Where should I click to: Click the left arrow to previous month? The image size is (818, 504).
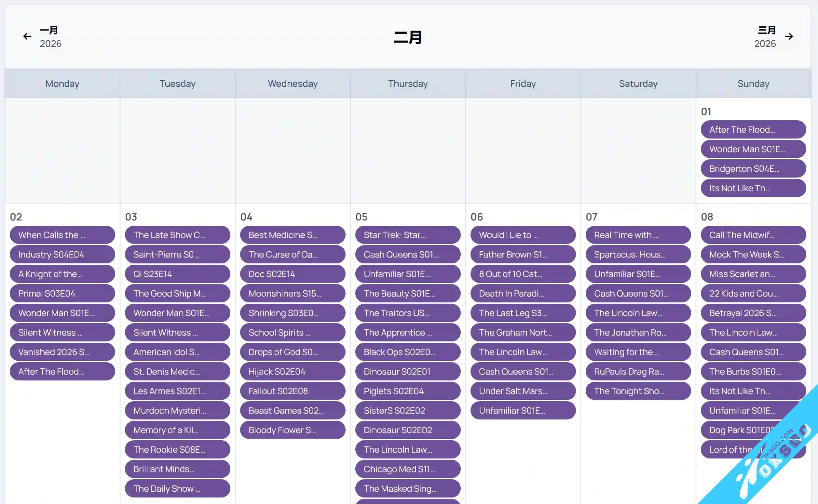pyautogui.click(x=27, y=36)
